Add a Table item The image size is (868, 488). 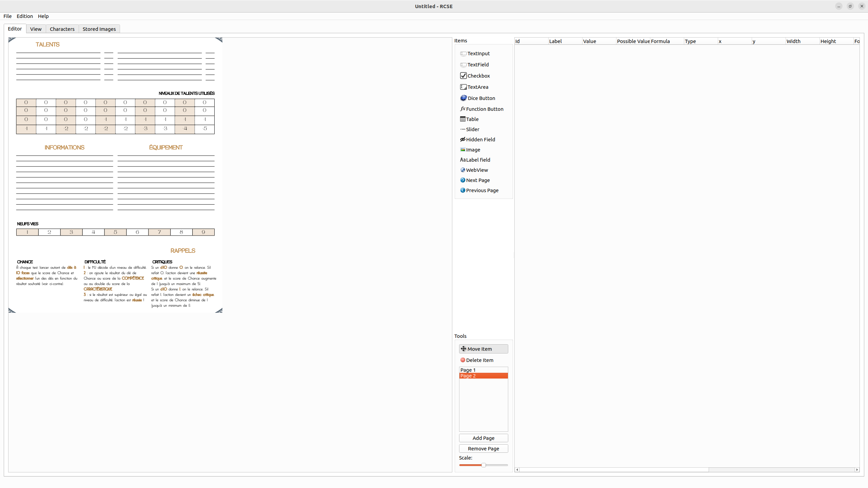472,119
